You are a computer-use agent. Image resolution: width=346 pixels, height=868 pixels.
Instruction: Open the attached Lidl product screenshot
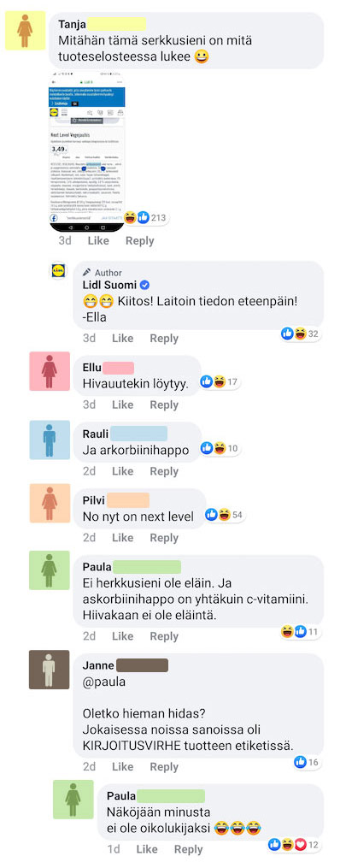(87, 150)
